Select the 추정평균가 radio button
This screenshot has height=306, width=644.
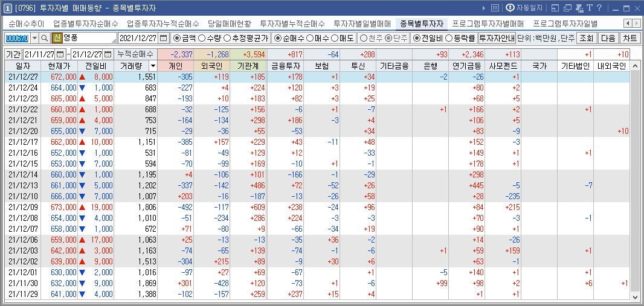pyautogui.click(x=227, y=38)
